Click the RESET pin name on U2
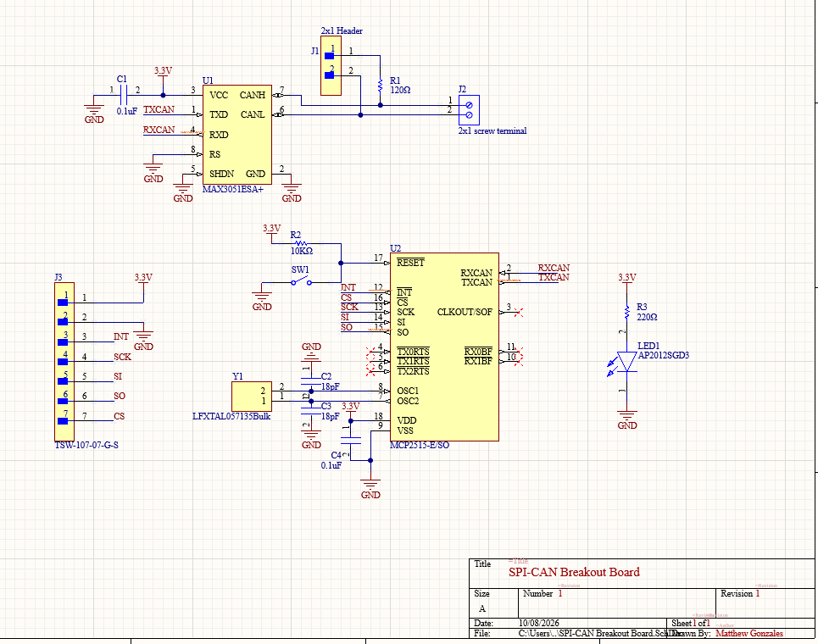 click(410, 263)
